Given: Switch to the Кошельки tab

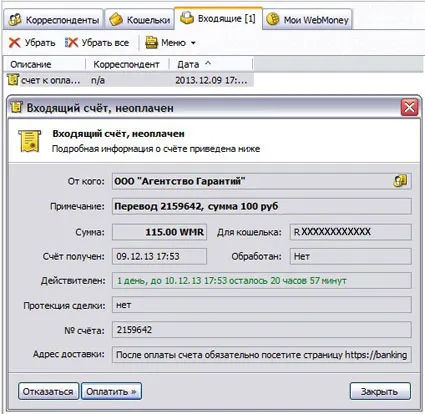Looking at the screenshot, I should pos(140,20).
